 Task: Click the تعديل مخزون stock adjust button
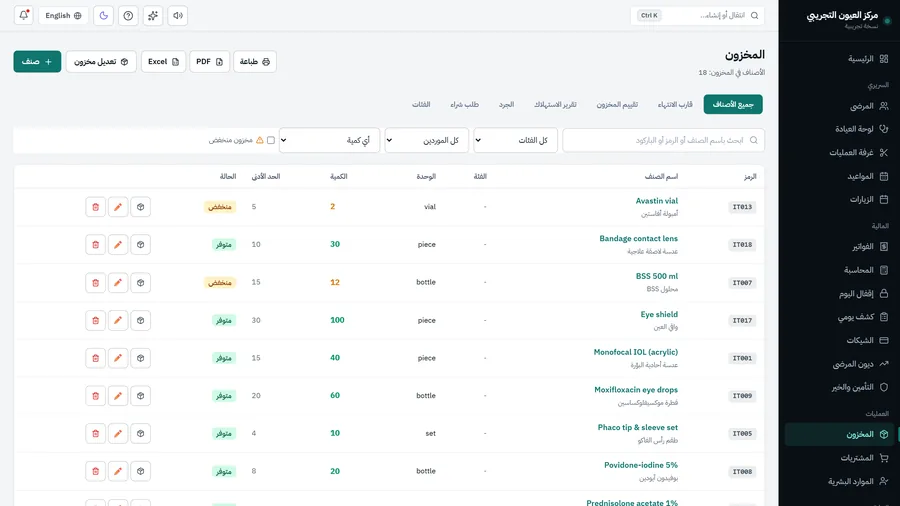101,61
